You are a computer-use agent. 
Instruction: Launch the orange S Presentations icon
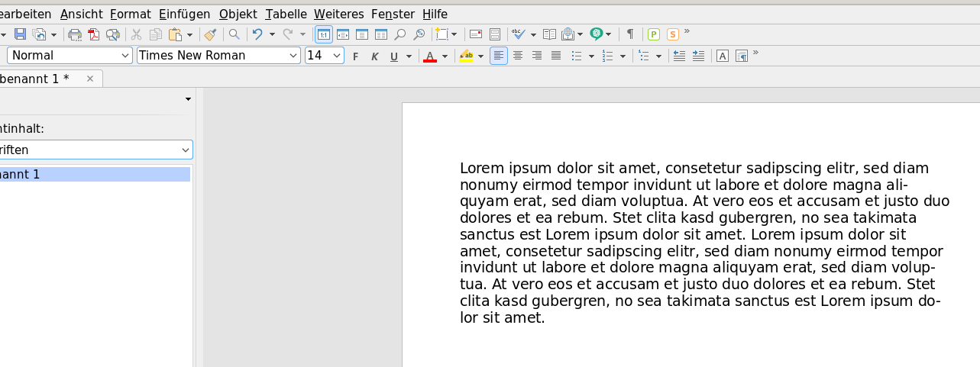pos(673,34)
